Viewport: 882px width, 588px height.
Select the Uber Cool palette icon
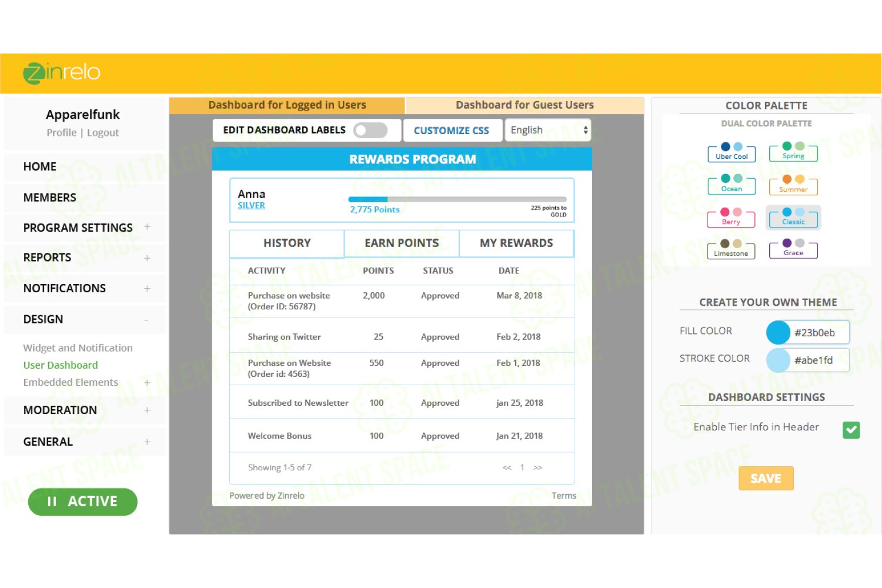(731, 152)
